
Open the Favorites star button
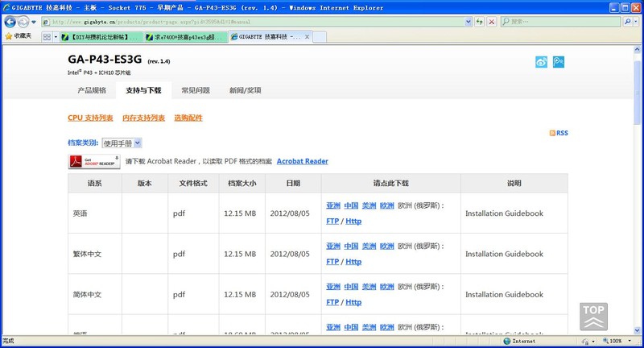[x=18, y=36]
